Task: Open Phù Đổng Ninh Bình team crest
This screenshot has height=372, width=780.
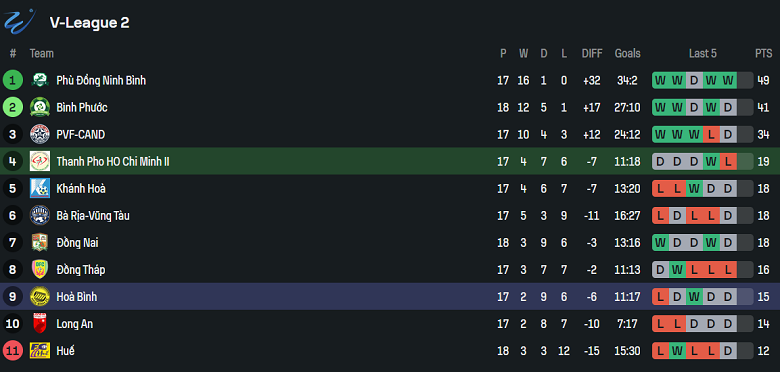Action: [40, 80]
